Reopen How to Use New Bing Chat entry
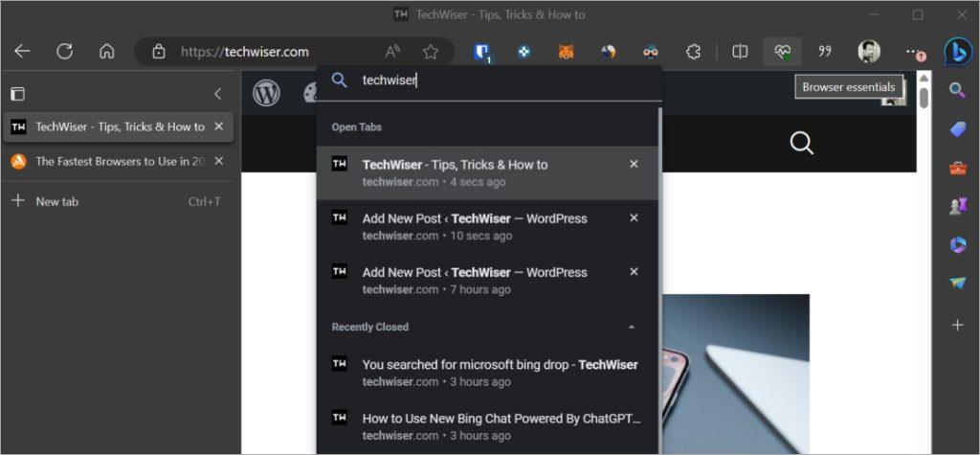The image size is (980, 455). coord(487,426)
